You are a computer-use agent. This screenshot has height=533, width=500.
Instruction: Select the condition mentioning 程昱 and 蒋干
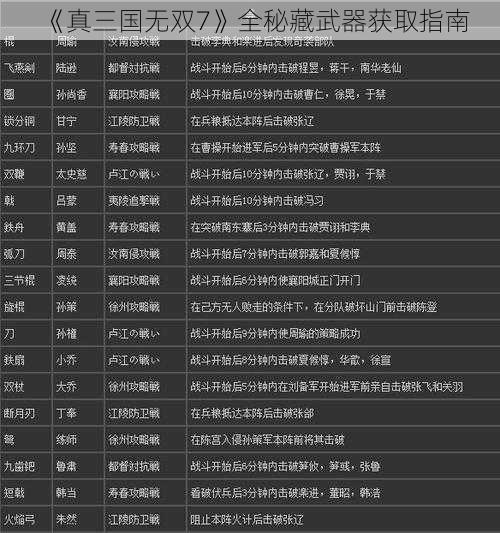click(296, 68)
